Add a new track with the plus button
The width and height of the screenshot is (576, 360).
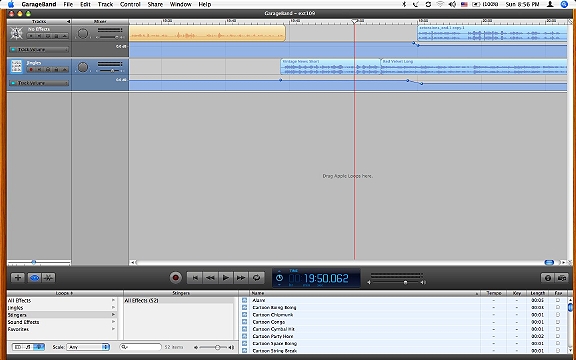pyautogui.click(x=17, y=278)
